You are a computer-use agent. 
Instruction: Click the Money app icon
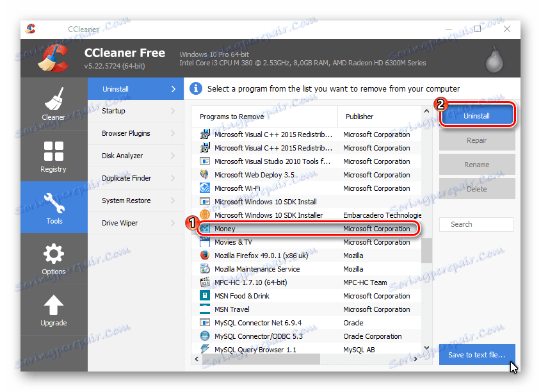click(205, 229)
